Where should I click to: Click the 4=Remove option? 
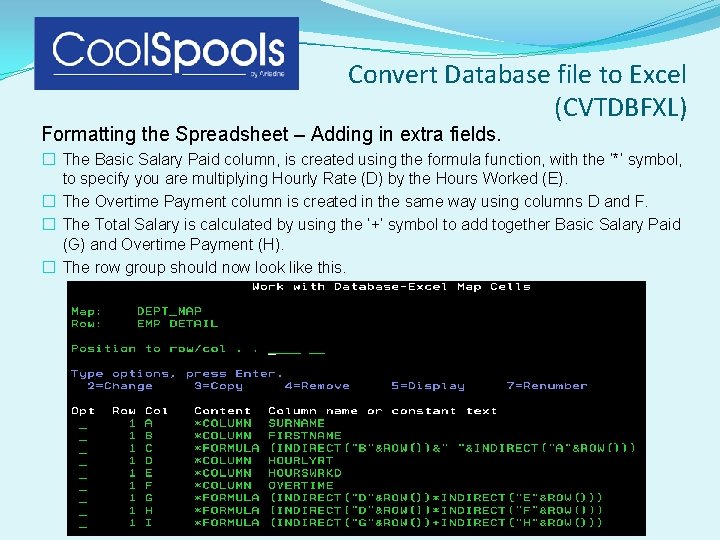[317, 386]
